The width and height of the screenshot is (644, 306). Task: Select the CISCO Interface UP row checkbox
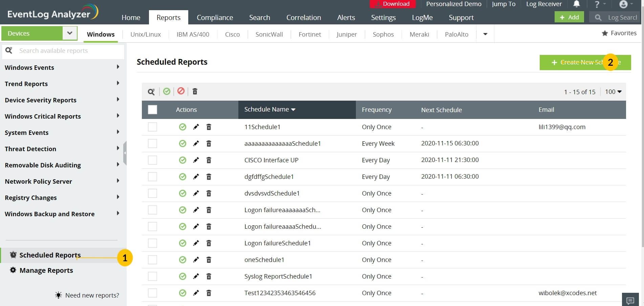pyautogui.click(x=153, y=160)
